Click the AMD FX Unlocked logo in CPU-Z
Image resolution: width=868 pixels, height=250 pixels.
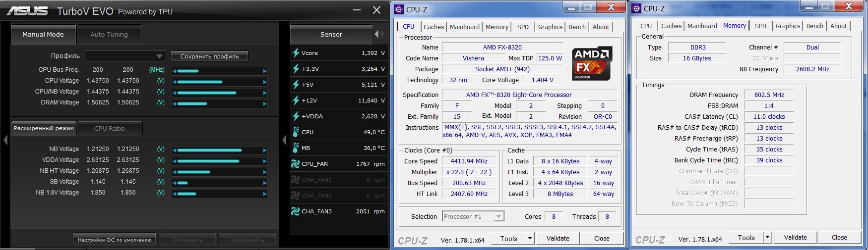pos(592,63)
